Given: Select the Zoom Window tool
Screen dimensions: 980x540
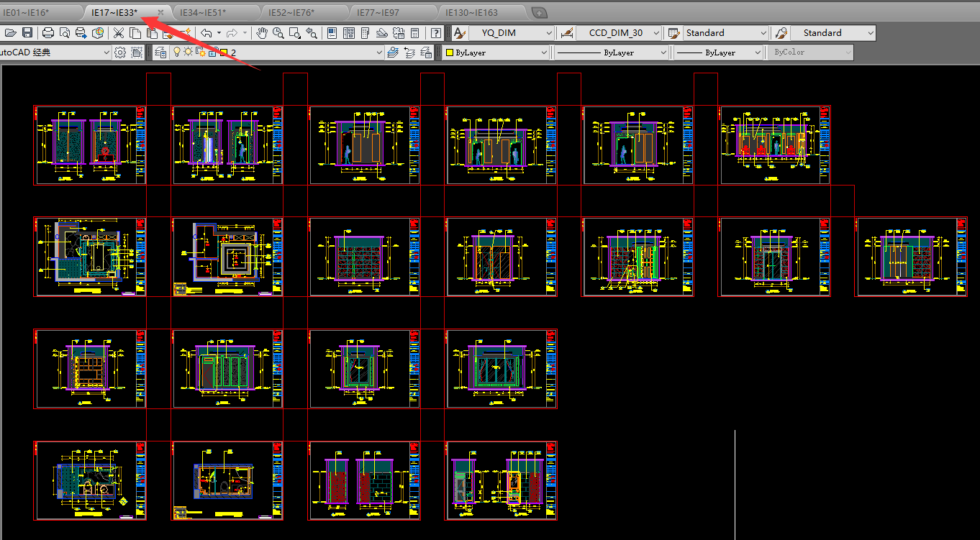Looking at the screenshot, I should tap(295, 33).
